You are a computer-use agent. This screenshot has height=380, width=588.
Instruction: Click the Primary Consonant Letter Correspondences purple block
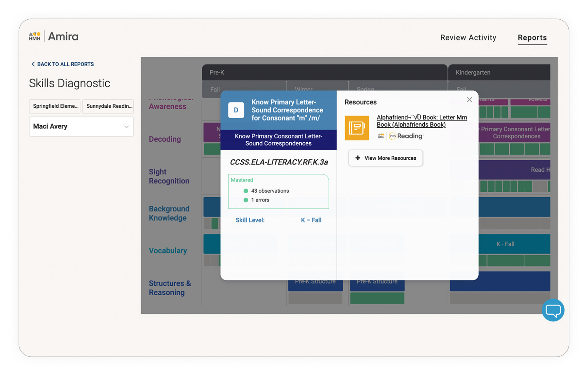coord(514,132)
